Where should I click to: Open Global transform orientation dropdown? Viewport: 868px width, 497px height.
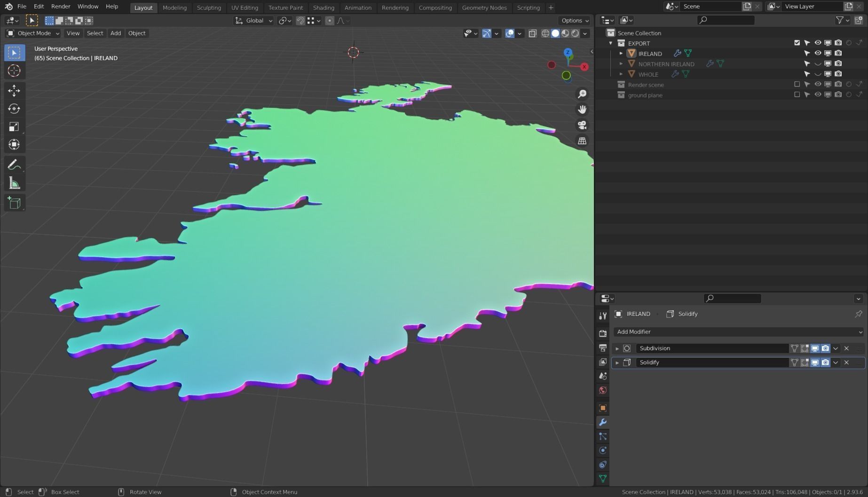point(254,21)
